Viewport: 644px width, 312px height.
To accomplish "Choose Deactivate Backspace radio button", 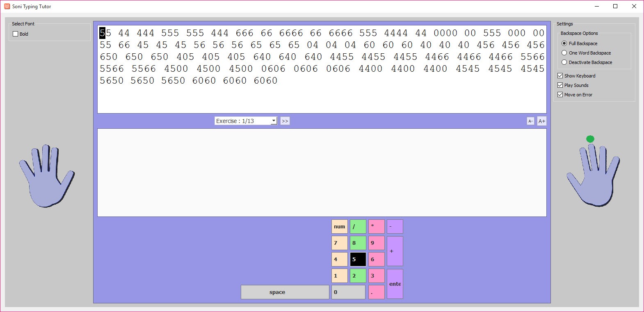I will pyautogui.click(x=564, y=62).
